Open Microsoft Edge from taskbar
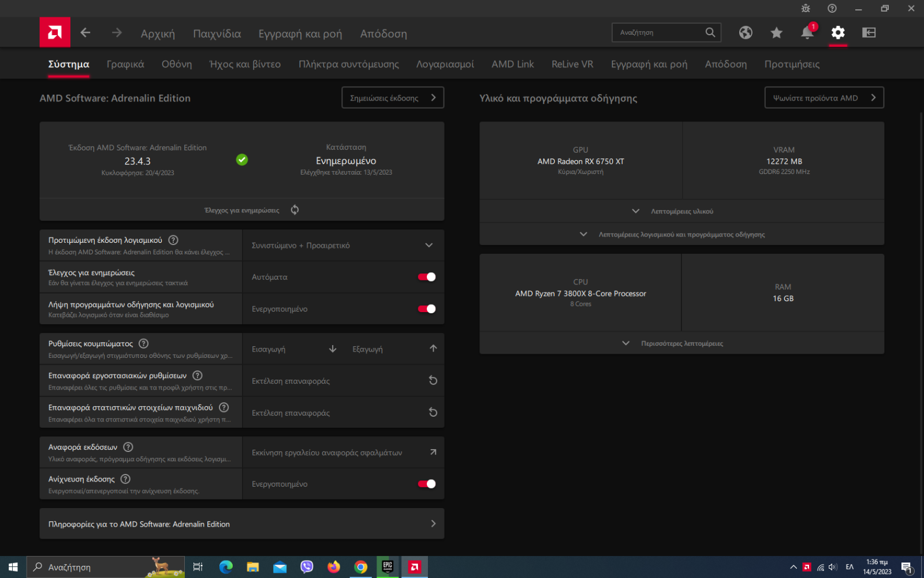Screen dimensions: 924x578 pos(226,567)
